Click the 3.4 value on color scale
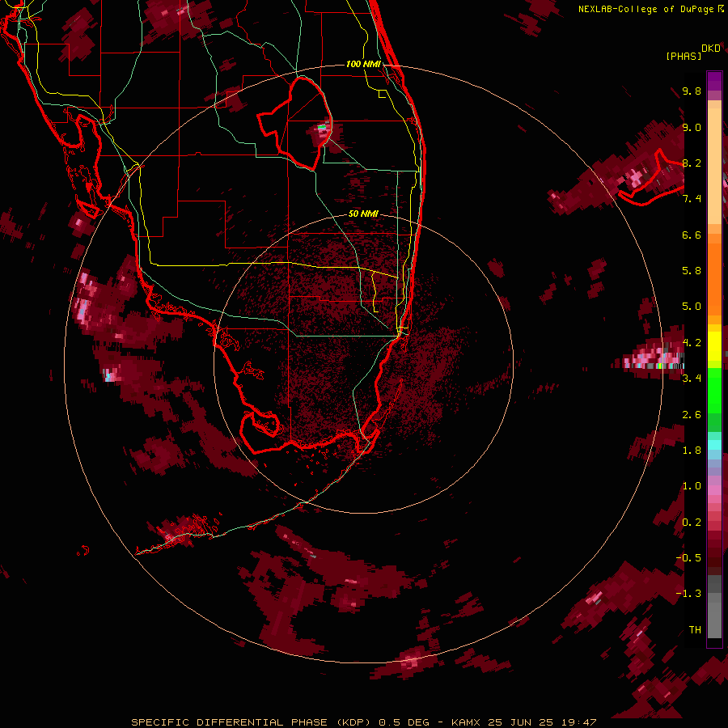Image resolution: width=728 pixels, height=728 pixels. tap(692, 378)
